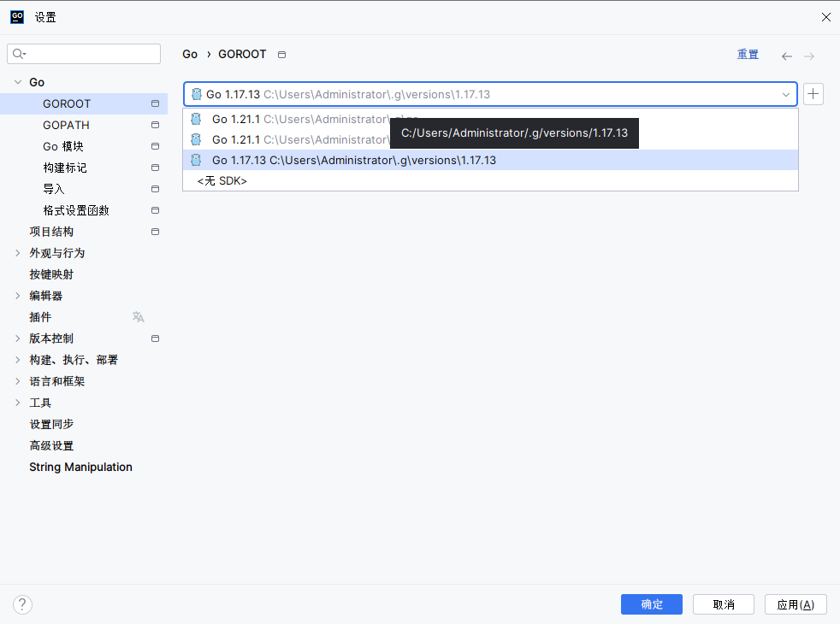
Task: Click the plus icon to add SDK
Action: point(813,94)
